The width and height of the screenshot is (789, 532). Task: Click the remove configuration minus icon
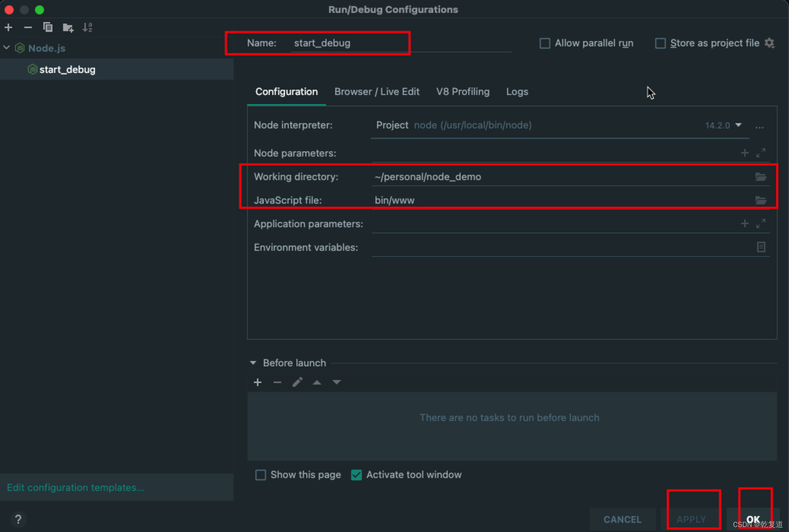[x=28, y=27]
